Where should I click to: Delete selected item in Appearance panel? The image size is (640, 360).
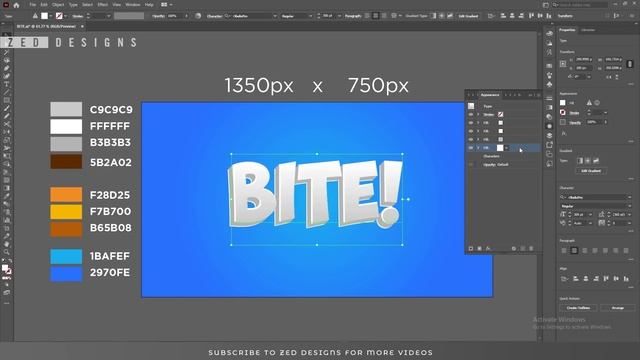tap(531, 249)
